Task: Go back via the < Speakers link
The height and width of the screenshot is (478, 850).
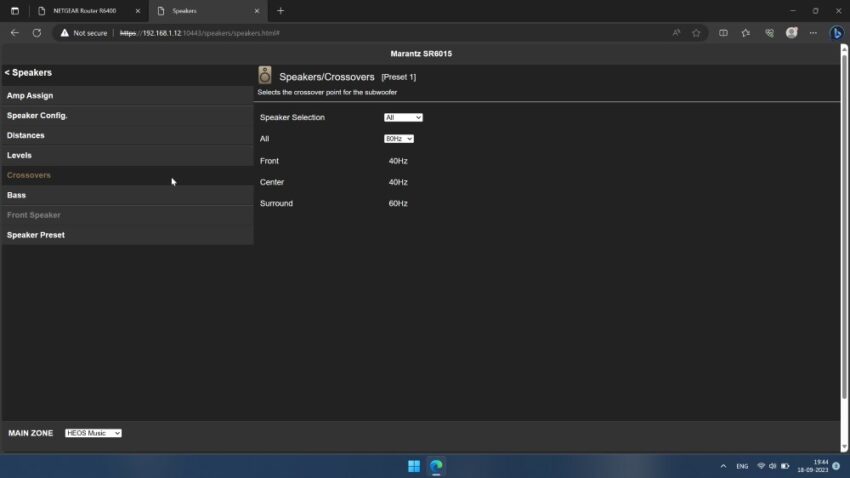Action: (28, 73)
